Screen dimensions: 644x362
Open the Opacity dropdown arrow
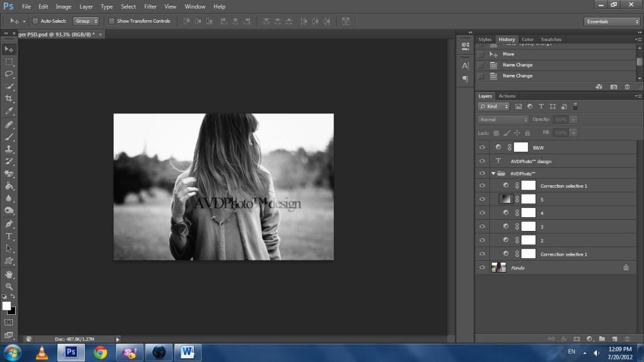click(x=573, y=120)
